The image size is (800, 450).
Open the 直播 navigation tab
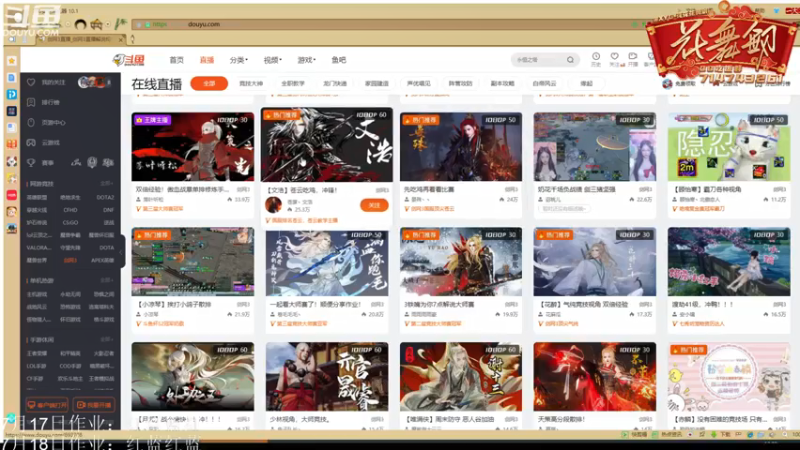[207, 60]
